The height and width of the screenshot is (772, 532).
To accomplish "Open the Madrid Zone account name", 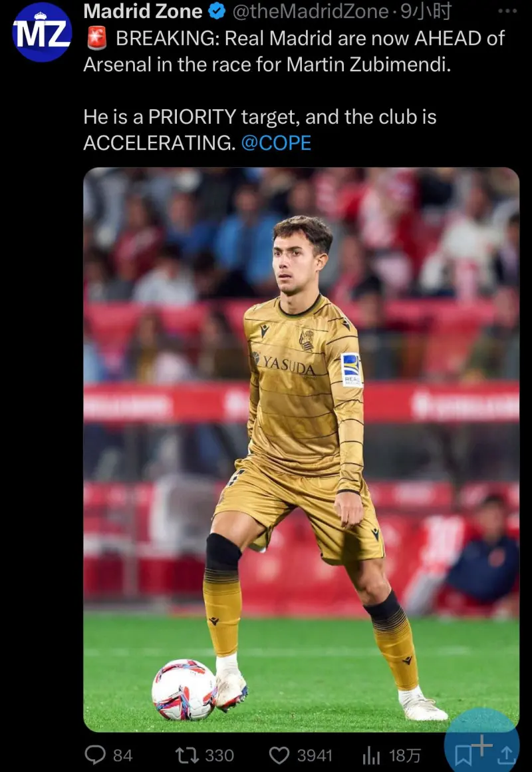I will click(143, 12).
